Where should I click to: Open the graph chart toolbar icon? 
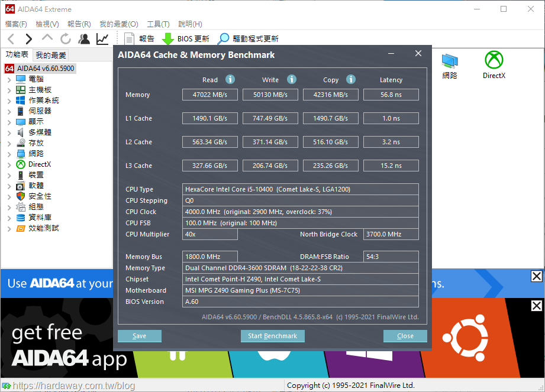pyautogui.click(x=102, y=39)
